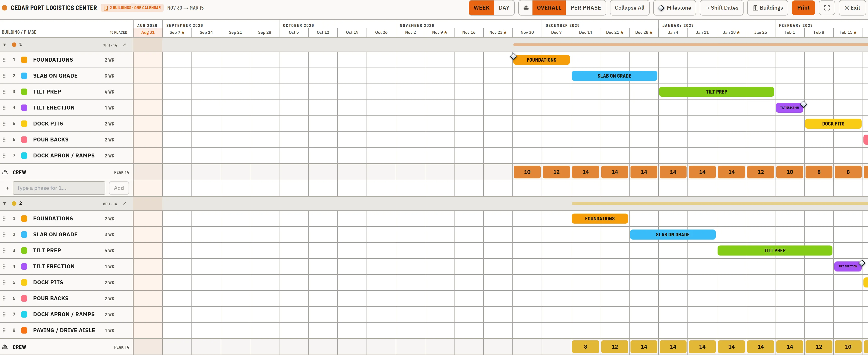
Task: Toggle fullscreen mode icon
Action: pos(827,8)
